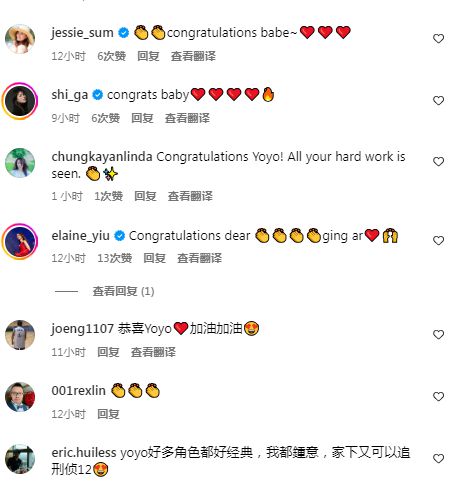
Task: Expand 查看回复 (1) under elaine_yiu
Action: point(123,291)
